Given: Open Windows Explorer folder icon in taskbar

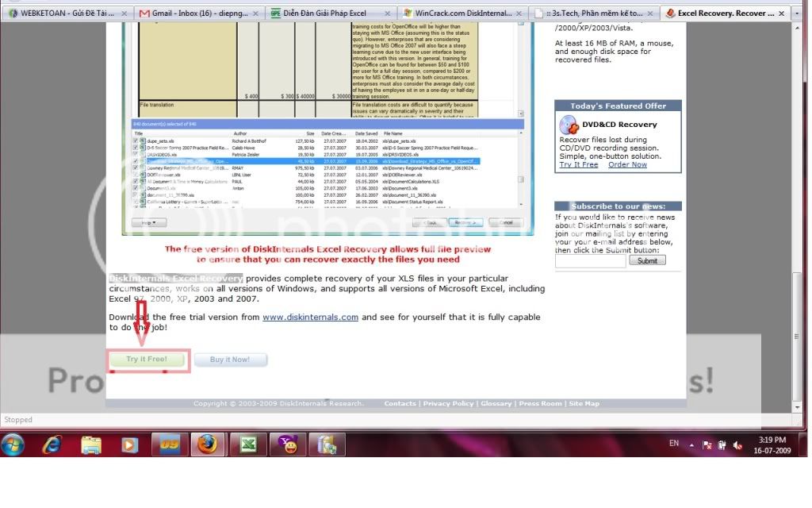Looking at the screenshot, I should click(91, 444).
